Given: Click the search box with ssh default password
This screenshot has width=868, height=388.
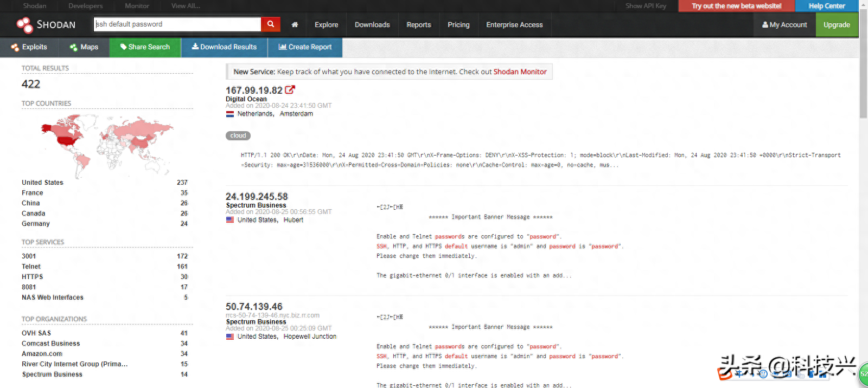Looking at the screenshot, I should pos(177,24).
